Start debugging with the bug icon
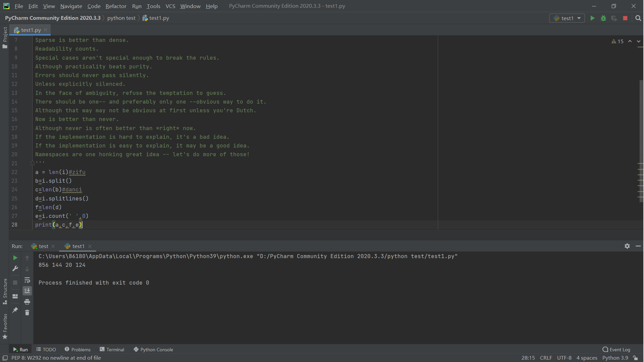 coord(603,18)
